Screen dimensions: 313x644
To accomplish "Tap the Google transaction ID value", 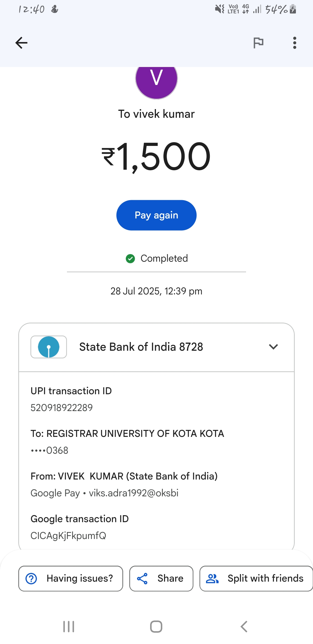I will pyautogui.click(x=68, y=536).
